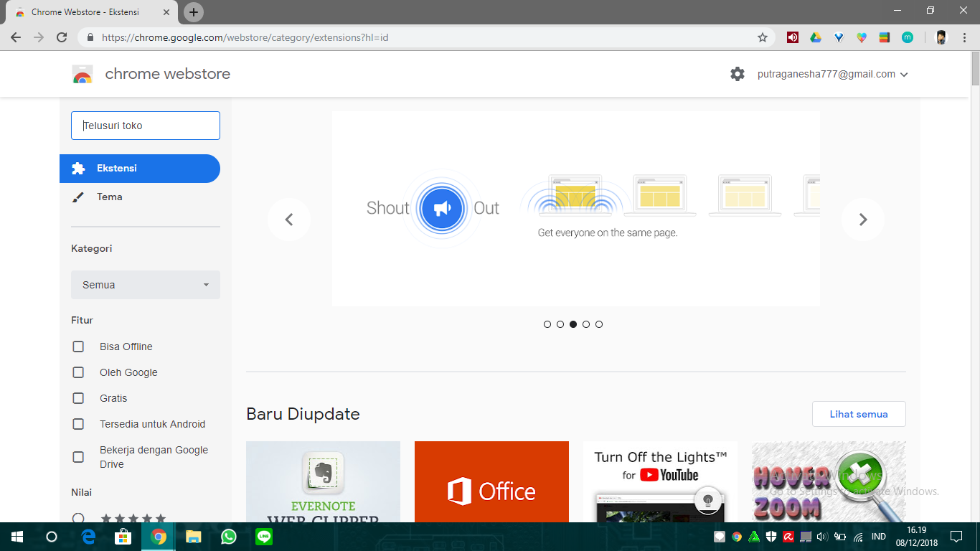980x551 pixels.
Task: Open the AdBlock extension icon in toolbar
Action: (792, 37)
